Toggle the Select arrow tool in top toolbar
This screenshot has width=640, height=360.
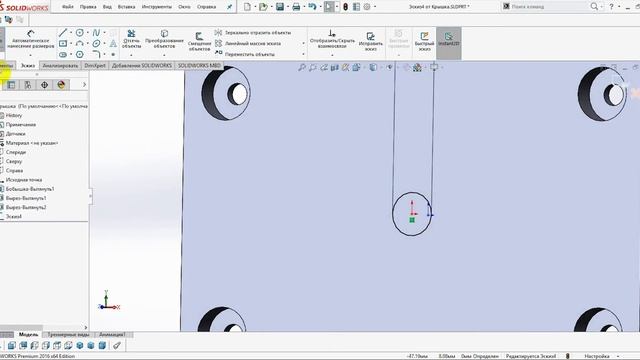tap(329, 7)
